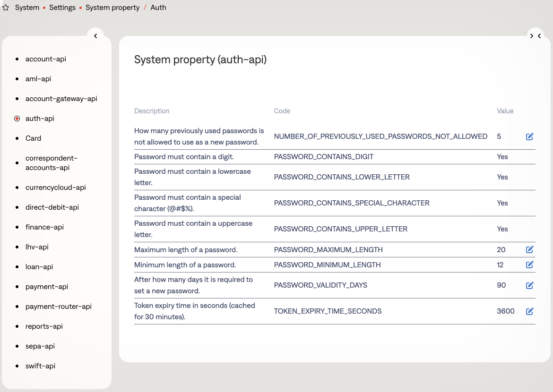Select payment-router-api in the sidebar

tap(58, 307)
